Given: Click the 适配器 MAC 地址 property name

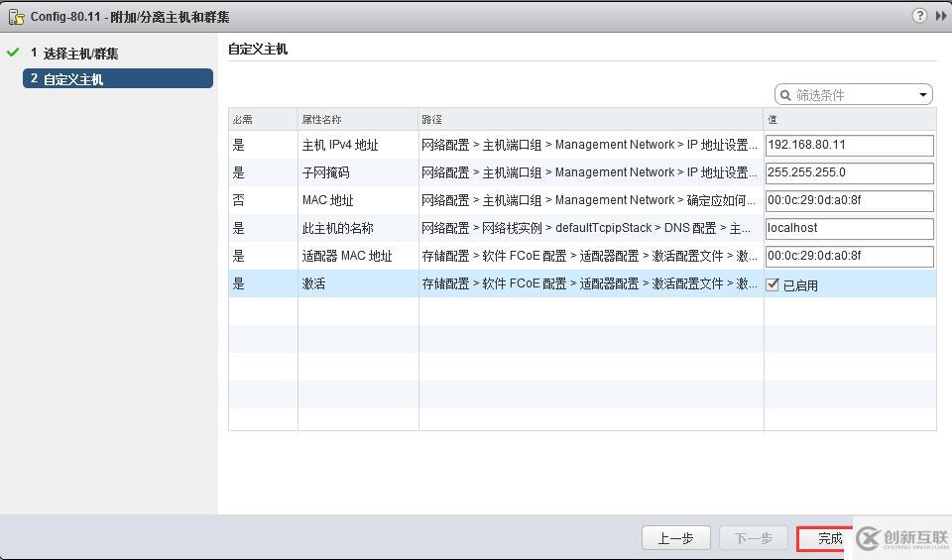Looking at the screenshot, I should 347,256.
